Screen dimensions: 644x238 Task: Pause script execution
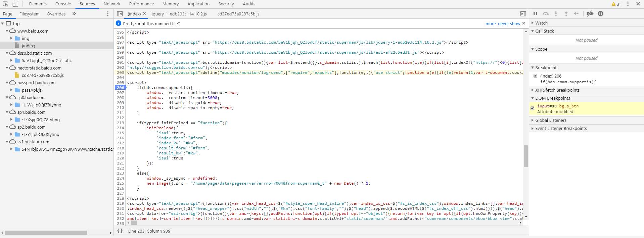[535, 14]
